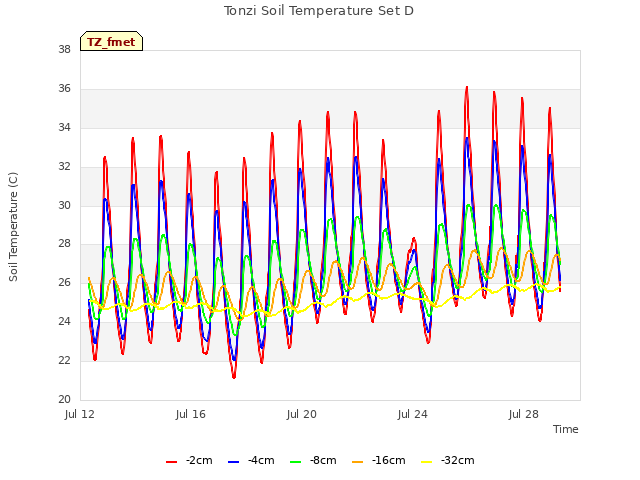640x480 pixels.
Task: Select the -16cm legend label
Action: click(389, 460)
